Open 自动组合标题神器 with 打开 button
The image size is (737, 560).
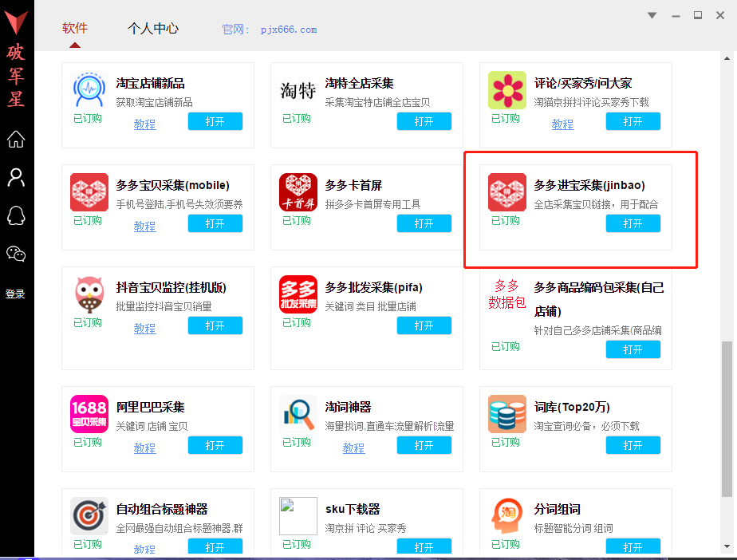pos(215,546)
